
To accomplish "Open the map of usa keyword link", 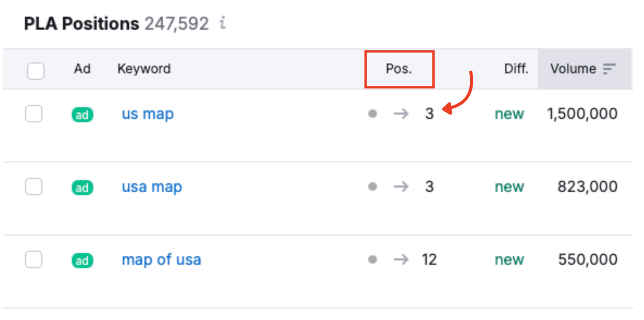I will pyautogui.click(x=161, y=260).
